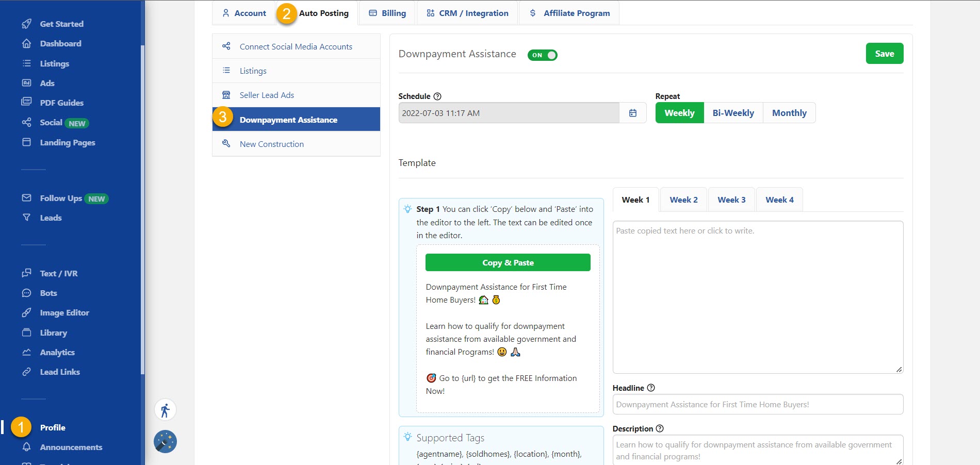The image size is (980, 465).
Task: Click the Schedule help question mark icon
Action: tap(437, 96)
